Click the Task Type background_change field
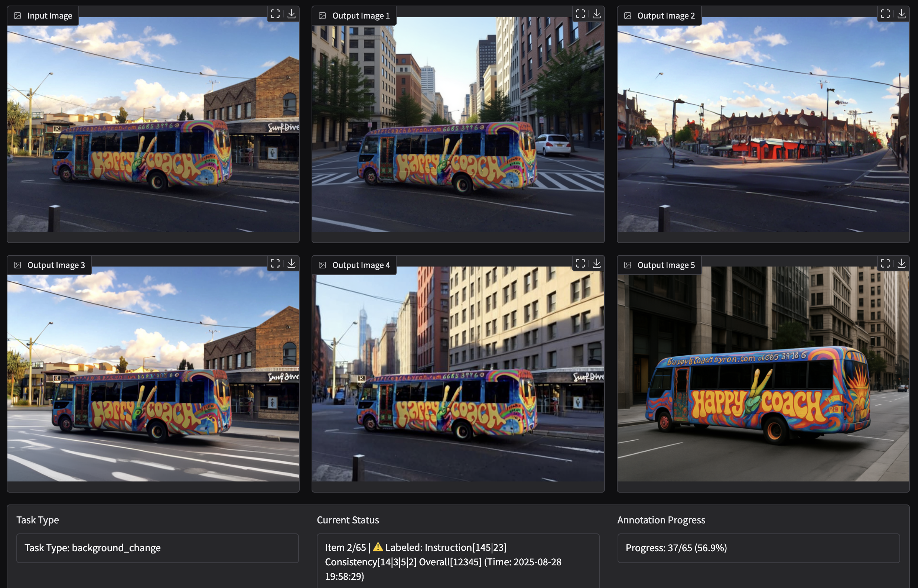 pyautogui.click(x=157, y=548)
